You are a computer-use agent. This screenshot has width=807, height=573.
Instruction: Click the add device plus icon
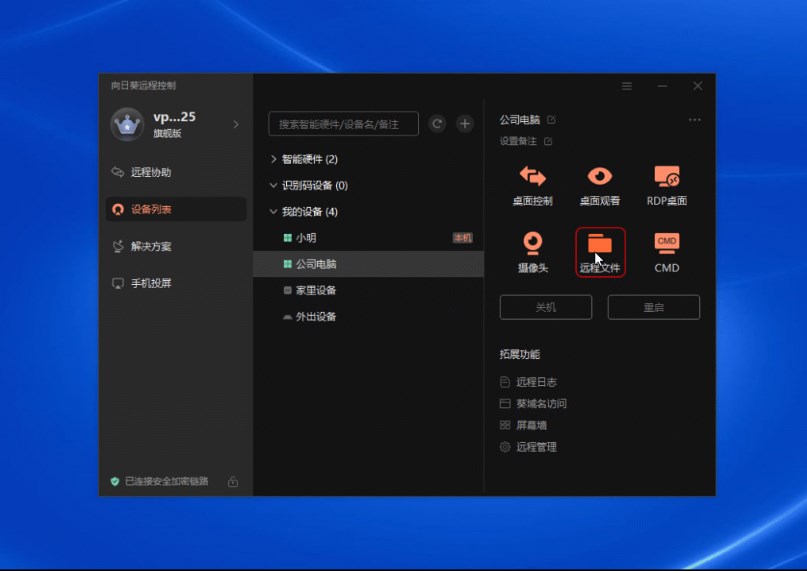pyautogui.click(x=465, y=124)
